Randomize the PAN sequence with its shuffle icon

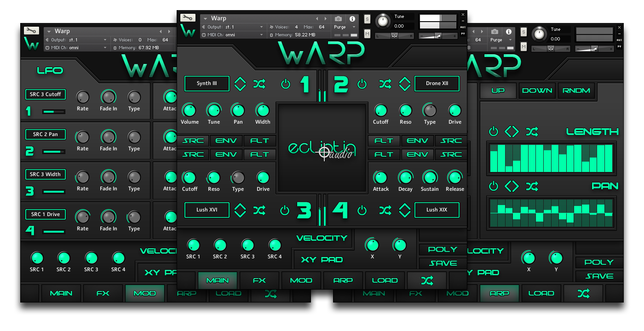coord(532,186)
